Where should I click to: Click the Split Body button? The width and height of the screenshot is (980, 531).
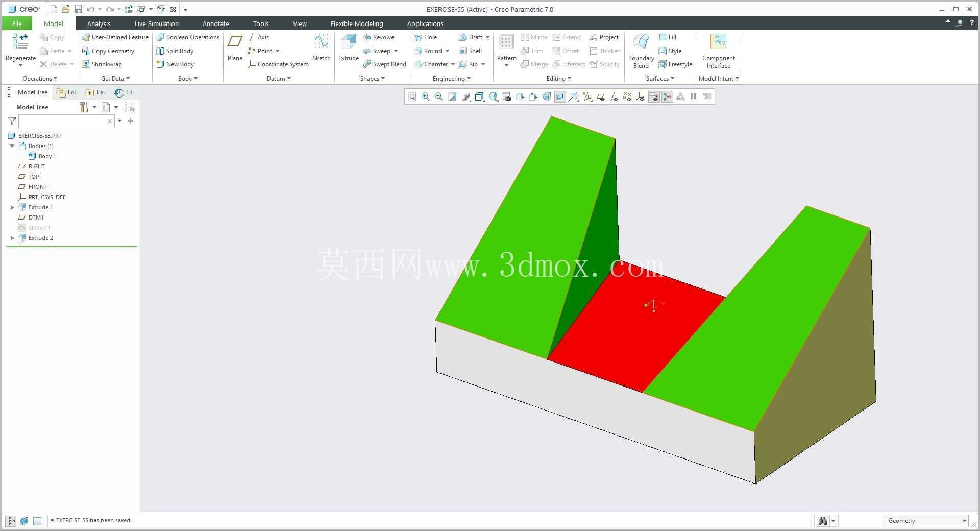click(175, 51)
